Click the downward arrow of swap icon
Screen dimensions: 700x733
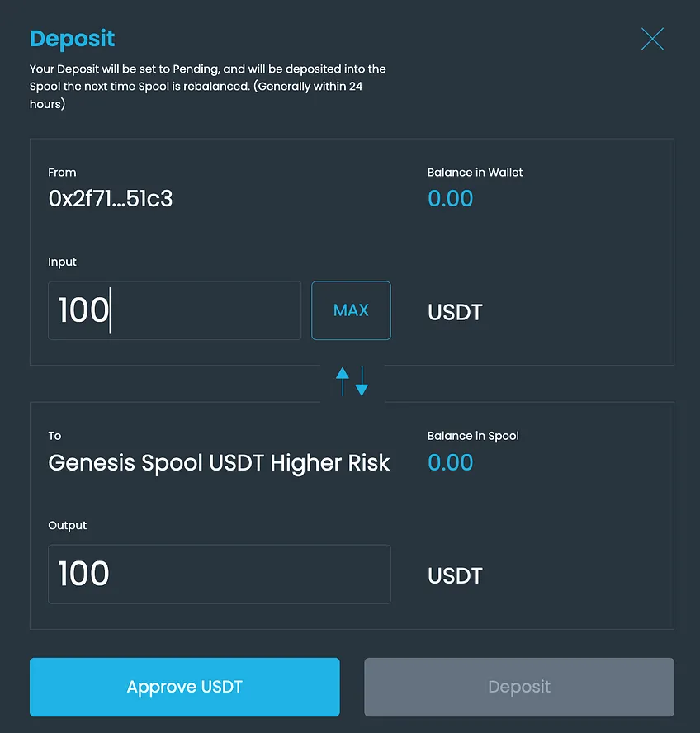point(362,381)
